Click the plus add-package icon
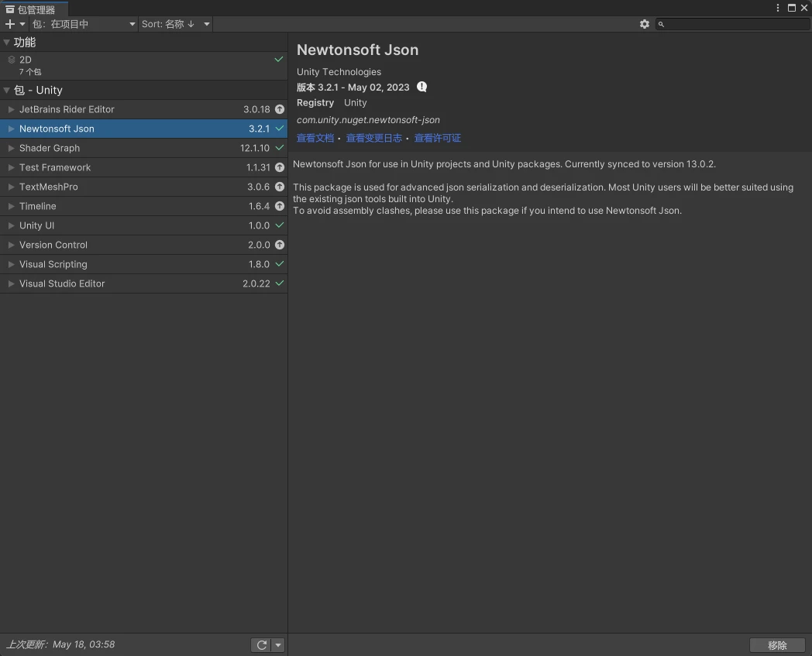Screen dimensions: 812x656 tap(10, 24)
